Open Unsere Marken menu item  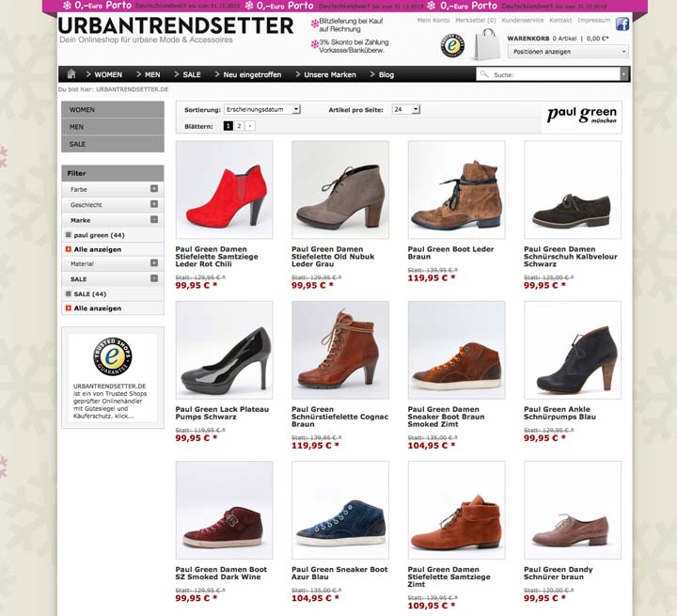[330, 74]
